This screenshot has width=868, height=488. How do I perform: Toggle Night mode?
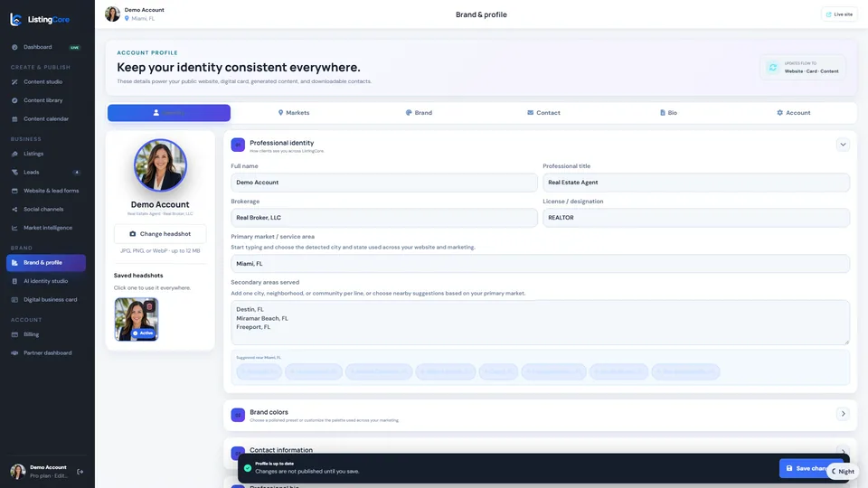click(x=843, y=472)
